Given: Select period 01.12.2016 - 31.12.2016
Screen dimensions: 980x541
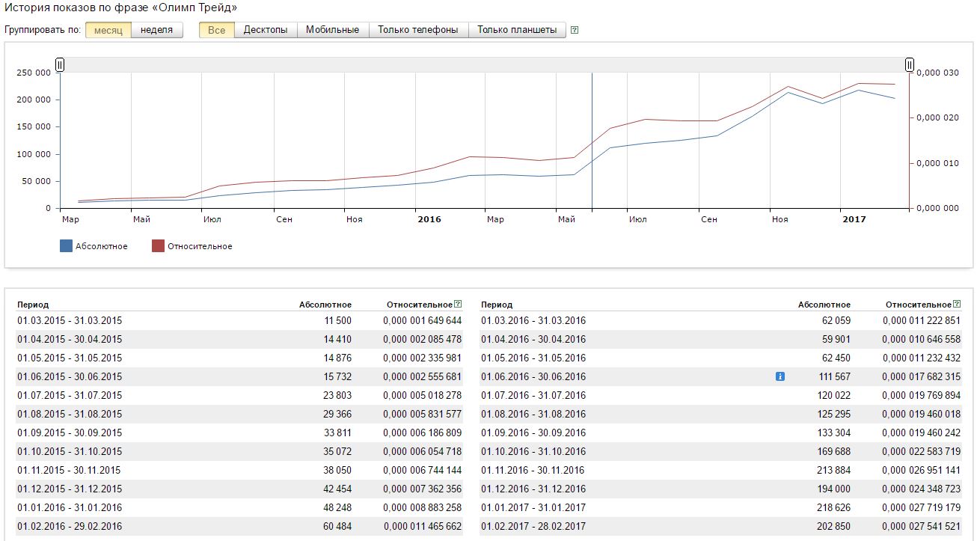Looking at the screenshot, I should pos(533,489).
